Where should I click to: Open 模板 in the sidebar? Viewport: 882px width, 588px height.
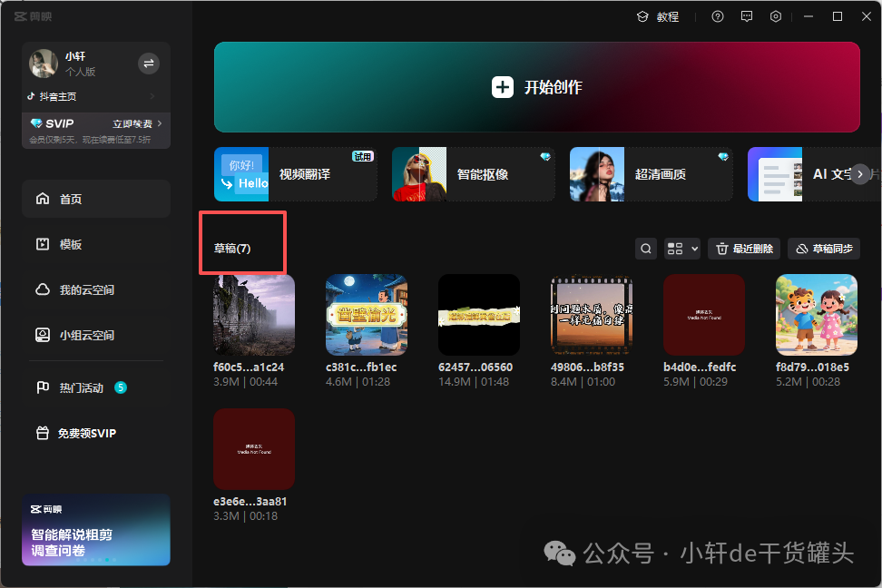(x=96, y=244)
